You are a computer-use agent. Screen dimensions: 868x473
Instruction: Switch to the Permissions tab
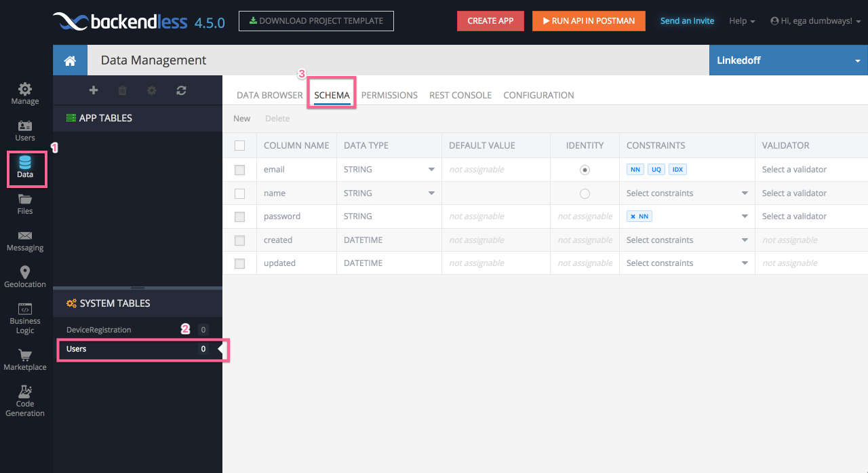tap(389, 95)
